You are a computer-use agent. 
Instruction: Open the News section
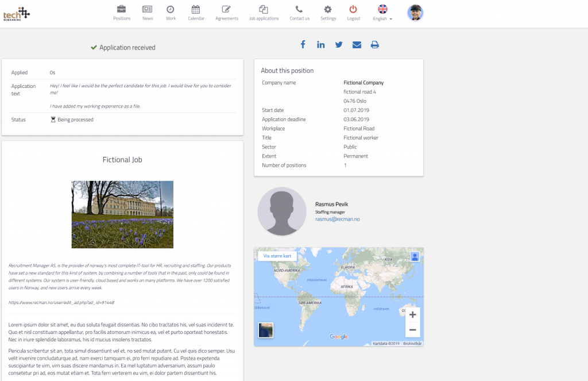tap(148, 13)
